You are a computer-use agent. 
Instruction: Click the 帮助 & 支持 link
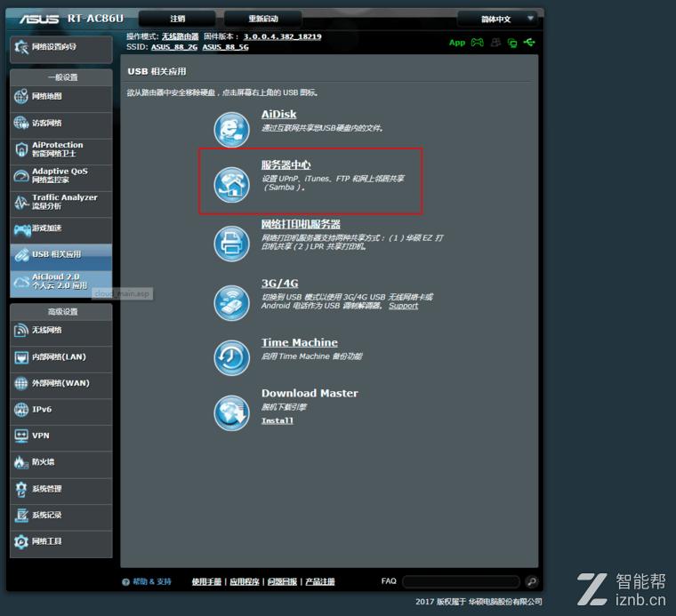[x=152, y=582]
